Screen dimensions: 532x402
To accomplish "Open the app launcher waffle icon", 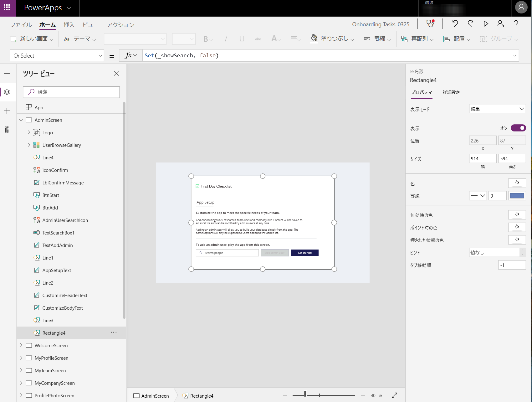I will (7, 7).
